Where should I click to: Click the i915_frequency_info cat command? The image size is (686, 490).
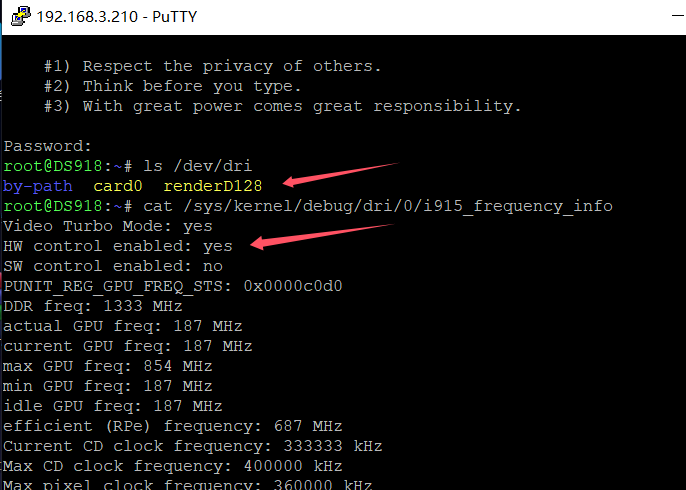tap(375, 206)
